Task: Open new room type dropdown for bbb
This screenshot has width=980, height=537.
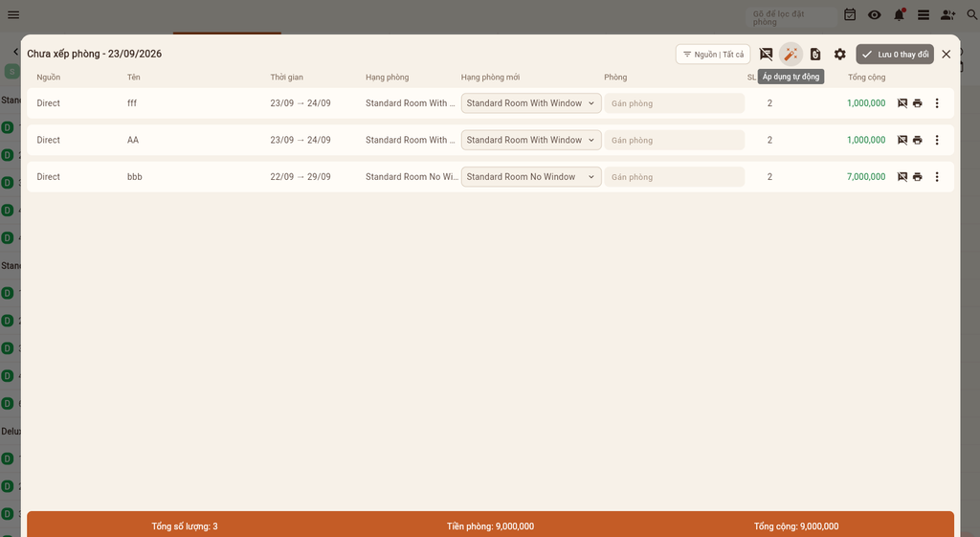Action: click(x=531, y=177)
